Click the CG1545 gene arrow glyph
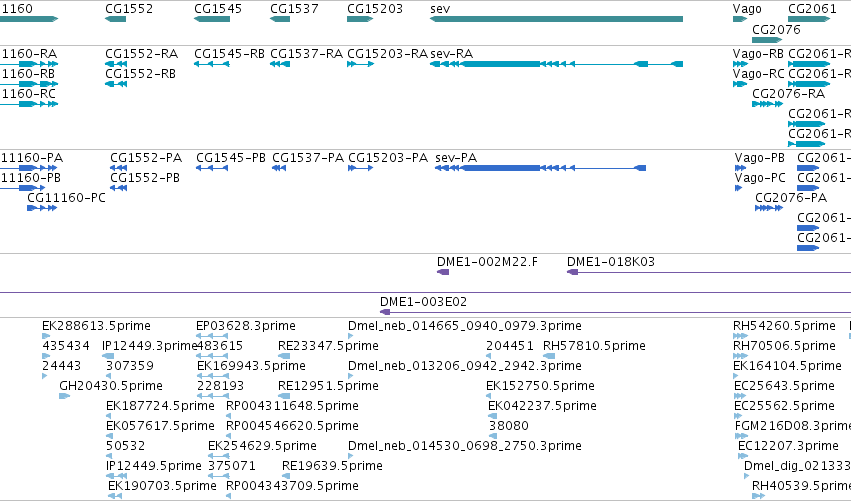Image resolution: width=851 pixels, height=501 pixels. (212, 19)
